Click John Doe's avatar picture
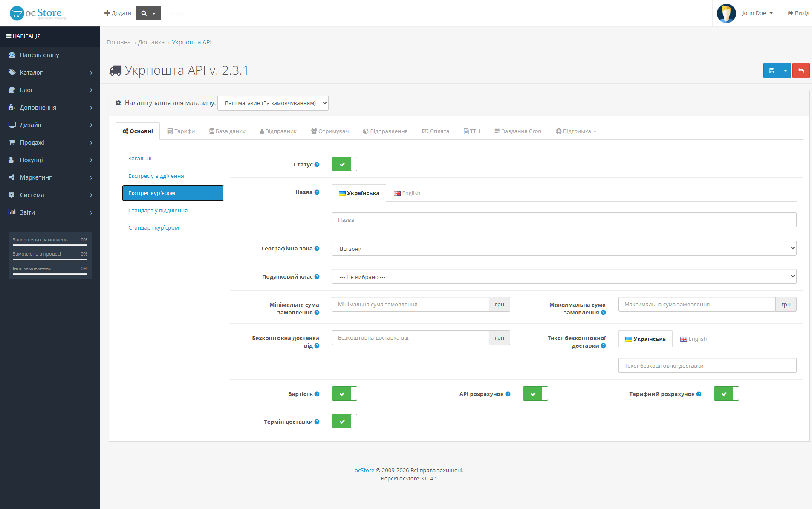Image resolution: width=812 pixels, height=509 pixels. pos(726,13)
